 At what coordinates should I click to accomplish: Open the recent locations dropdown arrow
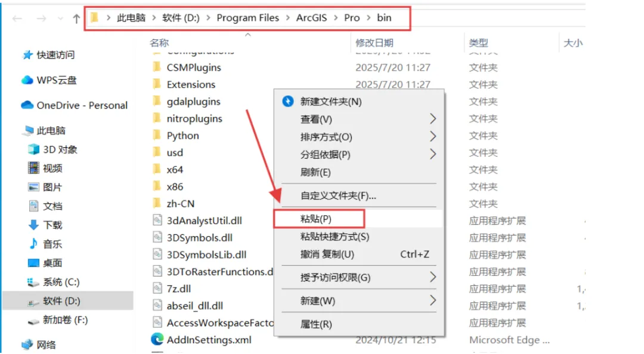coord(60,19)
